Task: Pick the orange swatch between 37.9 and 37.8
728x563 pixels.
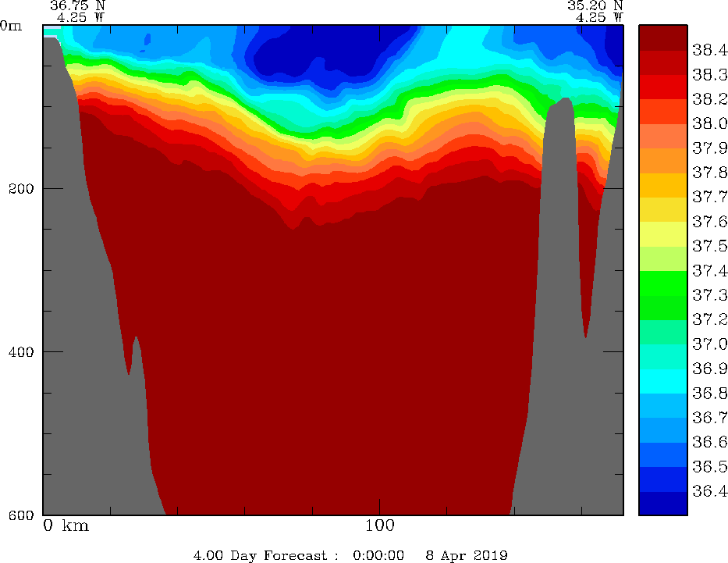Action: pos(663,161)
